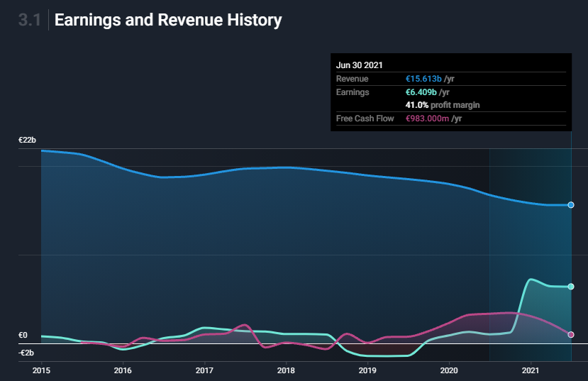This screenshot has width=588, height=381.
Task: Pick the 2020 label on the time axis
Action: (449, 370)
